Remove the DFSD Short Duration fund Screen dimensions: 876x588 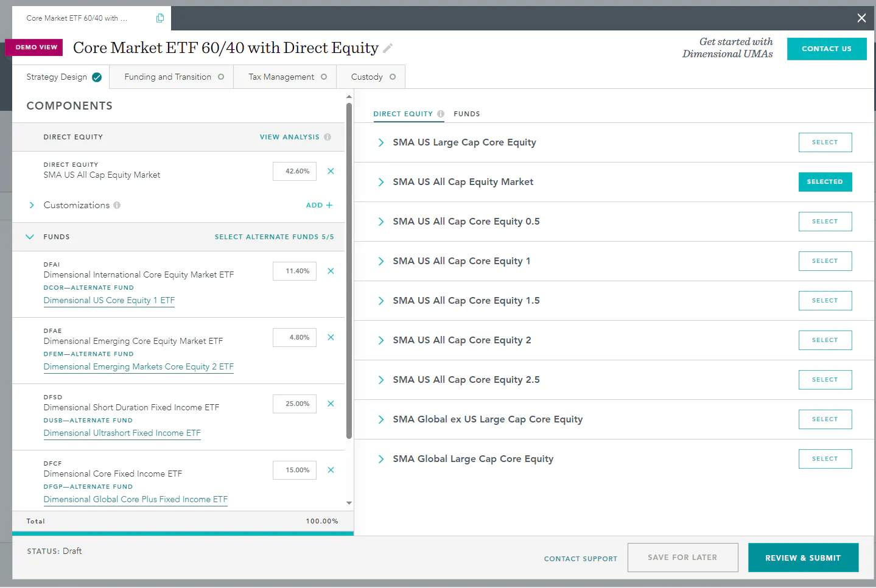click(331, 404)
